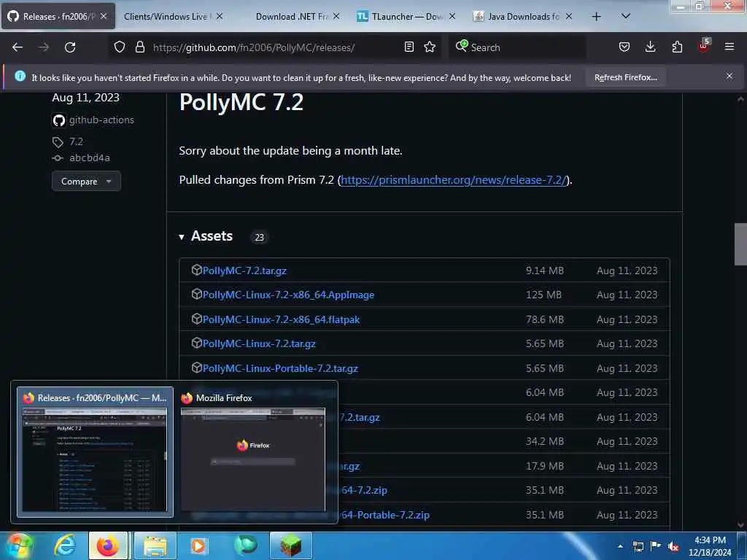
Task: Collapse the Assets section triangle
Action: click(182, 237)
